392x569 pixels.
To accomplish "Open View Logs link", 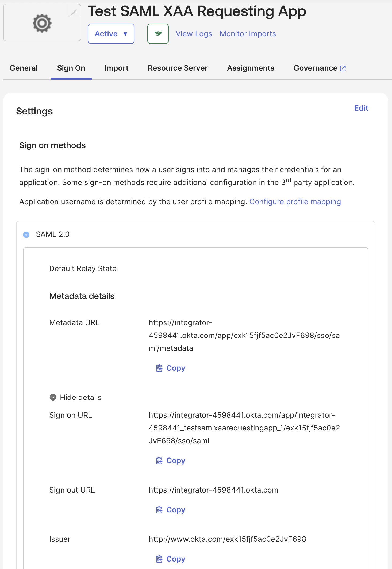I will [x=194, y=34].
